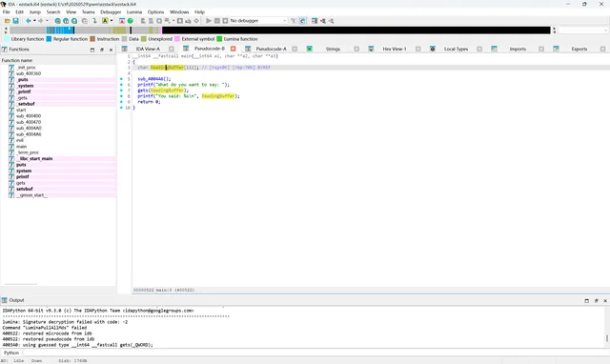
Task: Click the Library function color swatch
Action: [7, 39]
